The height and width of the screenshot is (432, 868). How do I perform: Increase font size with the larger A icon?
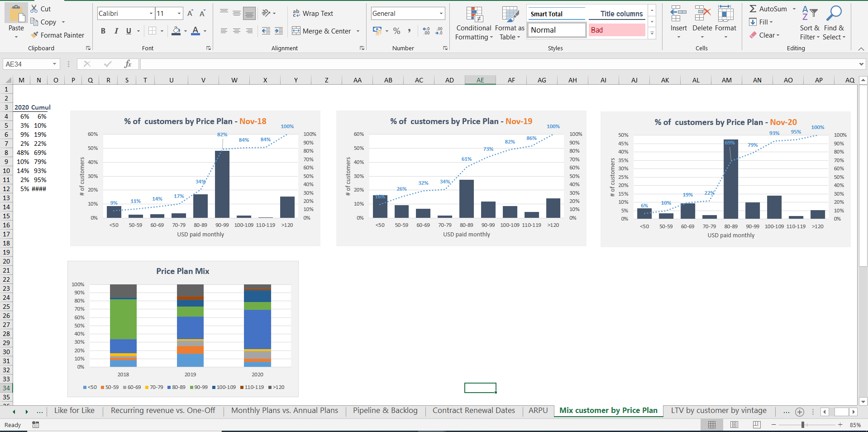191,14
